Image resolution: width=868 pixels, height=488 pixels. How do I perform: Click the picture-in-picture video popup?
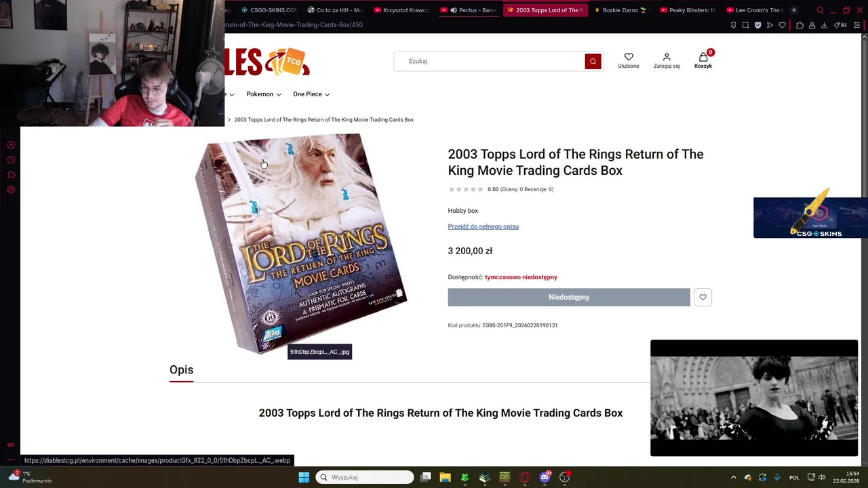point(754,398)
